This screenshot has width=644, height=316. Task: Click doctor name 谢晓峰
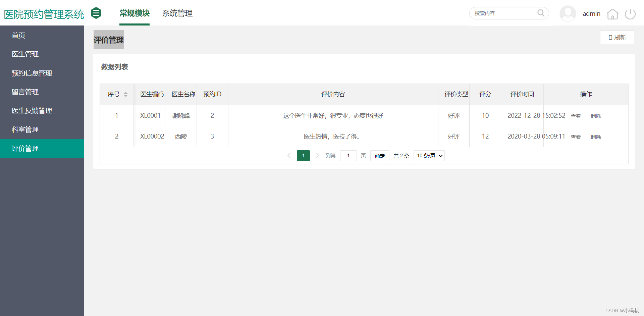click(181, 115)
